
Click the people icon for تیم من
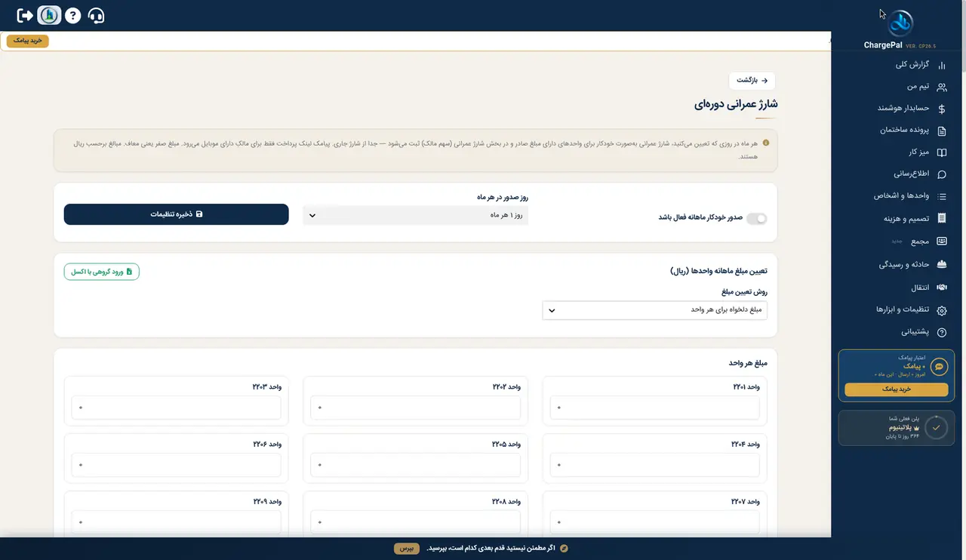(941, 87)
